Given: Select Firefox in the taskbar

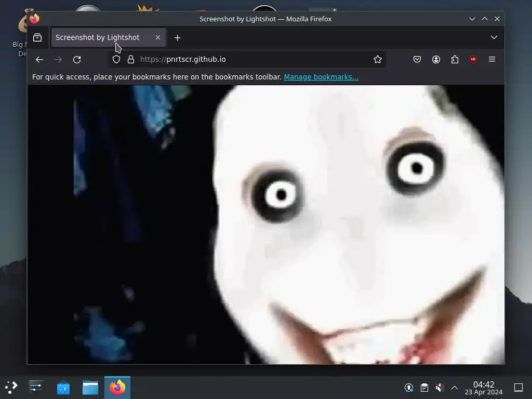Looking at the screenshot, I should coord(117,388).
